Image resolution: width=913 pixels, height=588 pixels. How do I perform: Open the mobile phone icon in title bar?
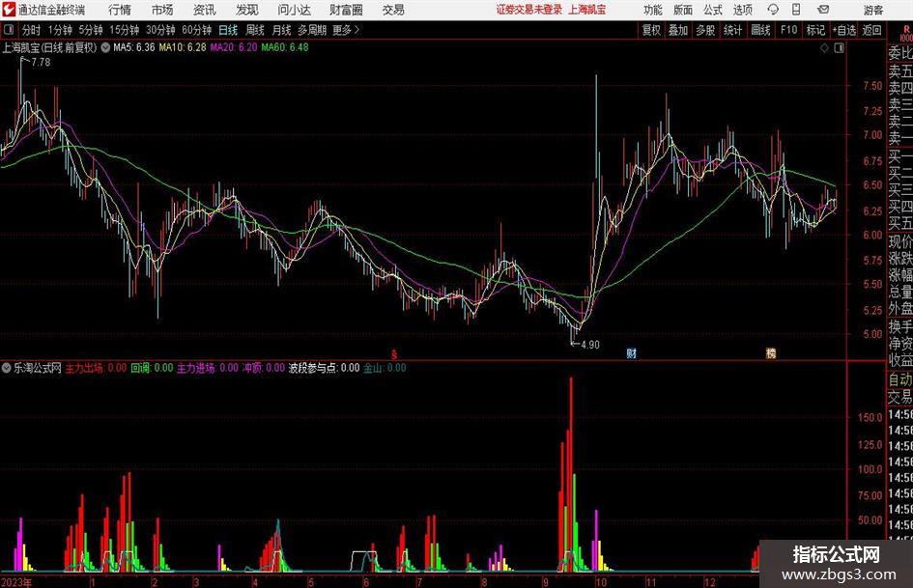tap(796, 10)
